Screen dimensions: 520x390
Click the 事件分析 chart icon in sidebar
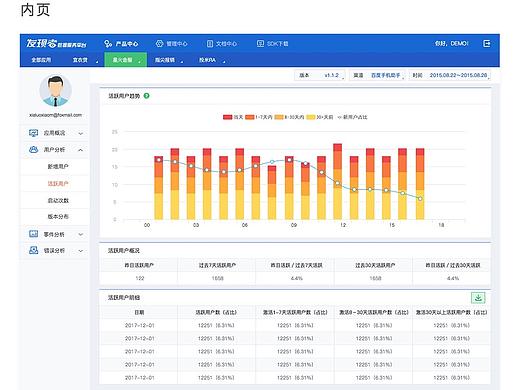point(33,234)
